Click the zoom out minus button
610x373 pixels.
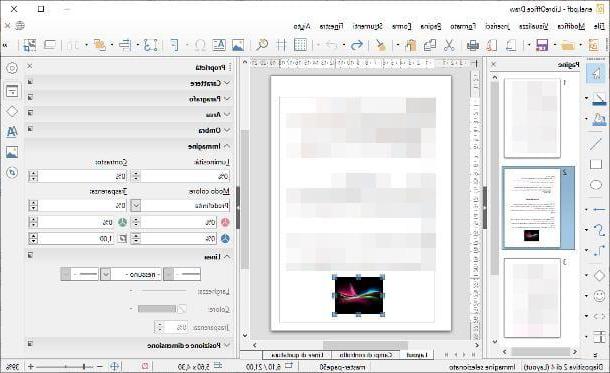click(100, 366)
